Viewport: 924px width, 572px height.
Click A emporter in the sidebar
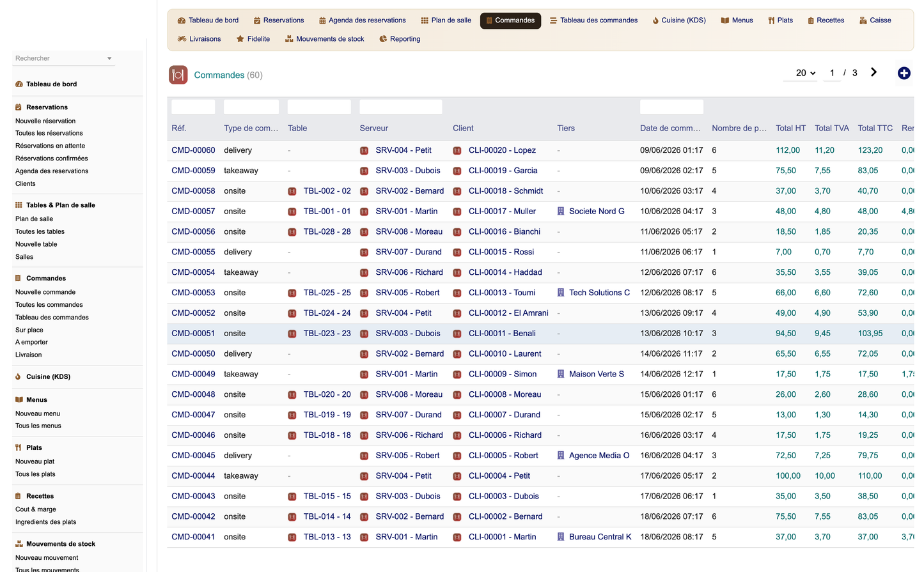(31, 343)
